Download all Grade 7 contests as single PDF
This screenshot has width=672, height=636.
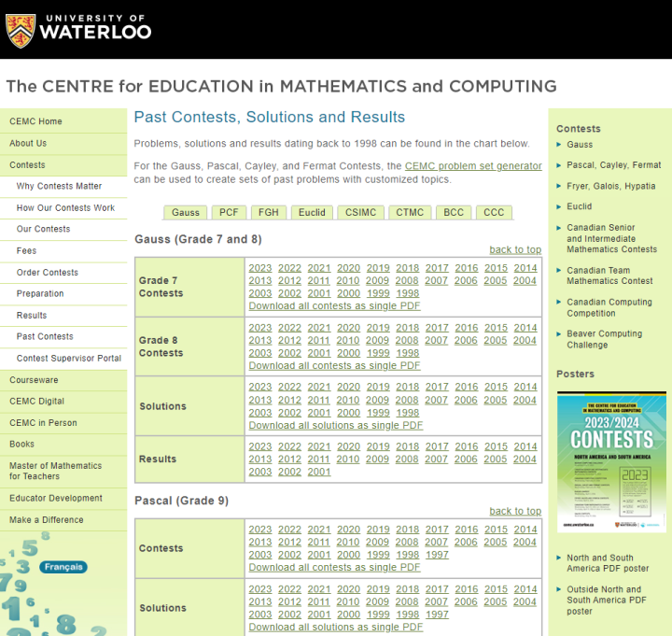pyautogui.click(x=334, y=306)
